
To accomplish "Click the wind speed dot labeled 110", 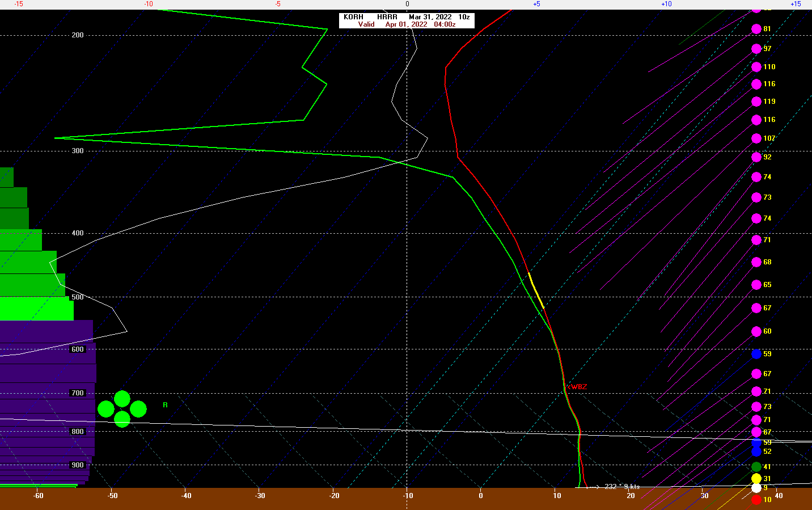I will pyautogui.click(x=756, y=67).
